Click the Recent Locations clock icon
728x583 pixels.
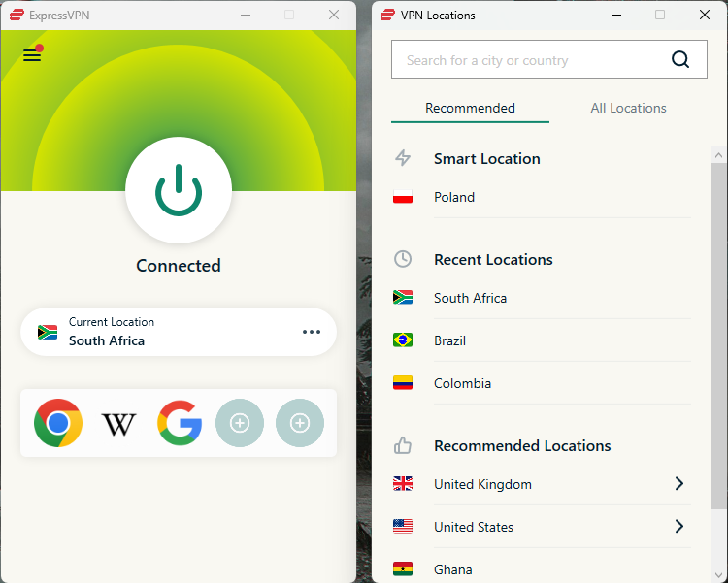[x=403, y=259]
